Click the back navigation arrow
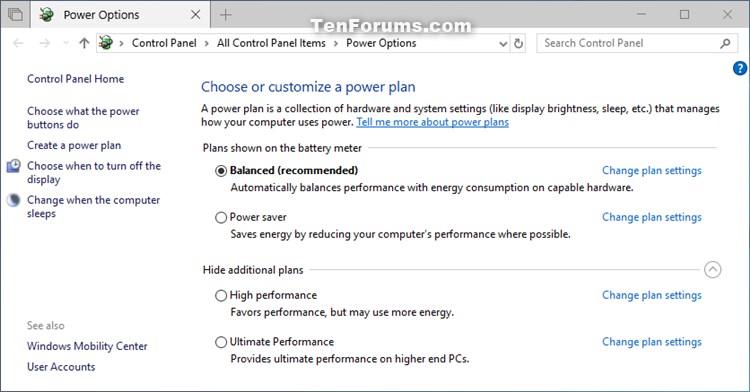This screenshot has width=750, height=392. (18, 44)
